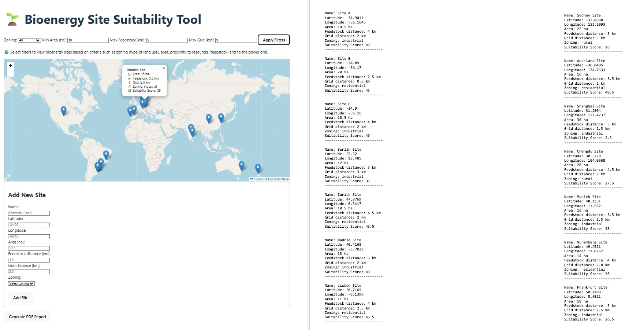Focus the Min Area filter field

[x=88, y=40]
